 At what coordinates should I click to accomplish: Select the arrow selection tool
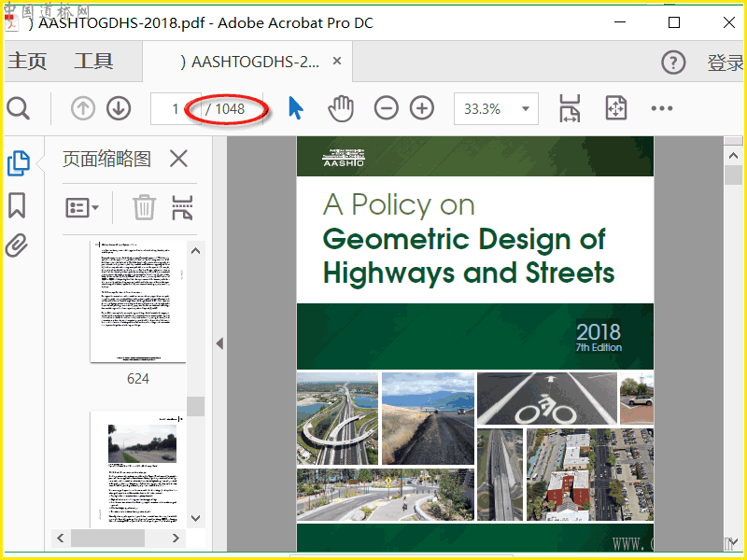pyautogui.click(x=295, y=108)
